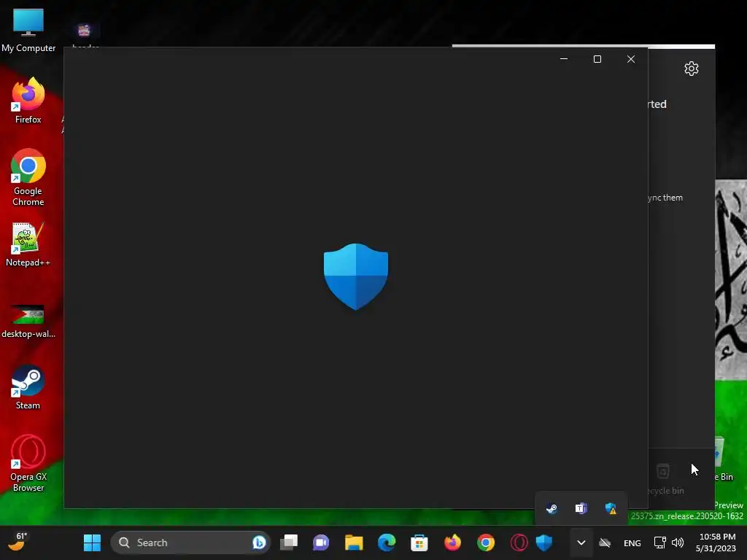The image size is (747, 560).
Task: Open Microsoft Teams from tray overflow popup
Action: click(581, 508)
